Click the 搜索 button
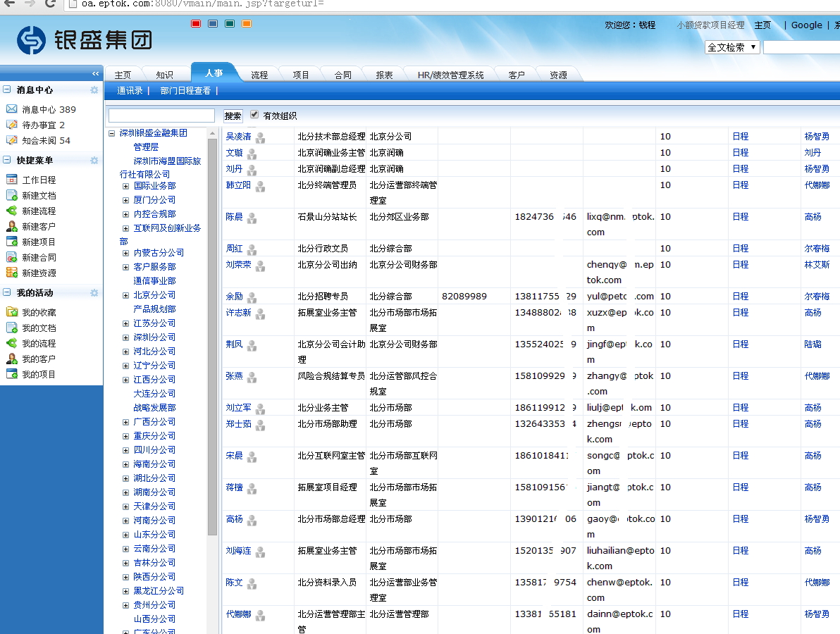 tap(233, 116)
